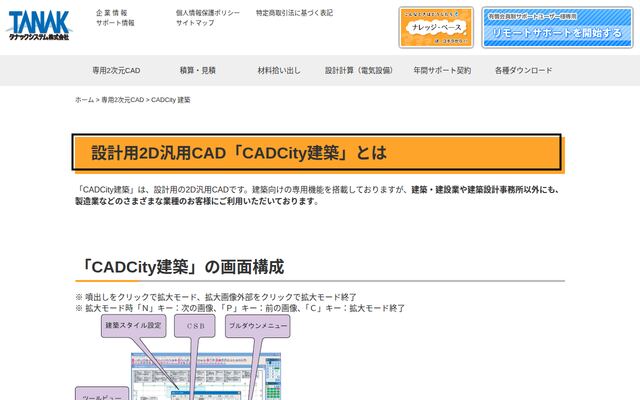Open the 各種ダウンロード menu
640x400 pixels.
pos(523,70)
